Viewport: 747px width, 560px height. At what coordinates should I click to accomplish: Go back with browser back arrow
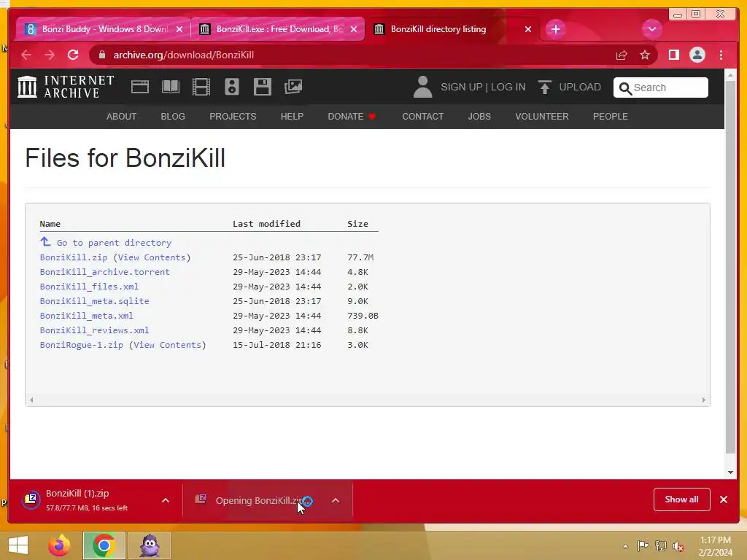tap(26, 55)
